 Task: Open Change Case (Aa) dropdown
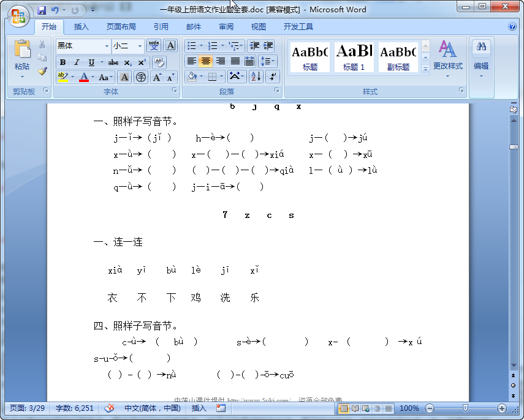tap(106, 78)
